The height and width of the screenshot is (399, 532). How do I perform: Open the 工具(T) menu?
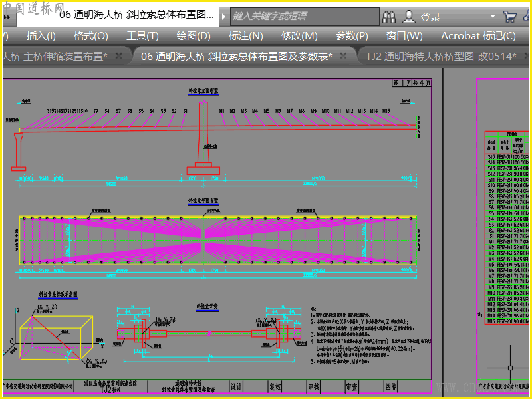(142, 36)
